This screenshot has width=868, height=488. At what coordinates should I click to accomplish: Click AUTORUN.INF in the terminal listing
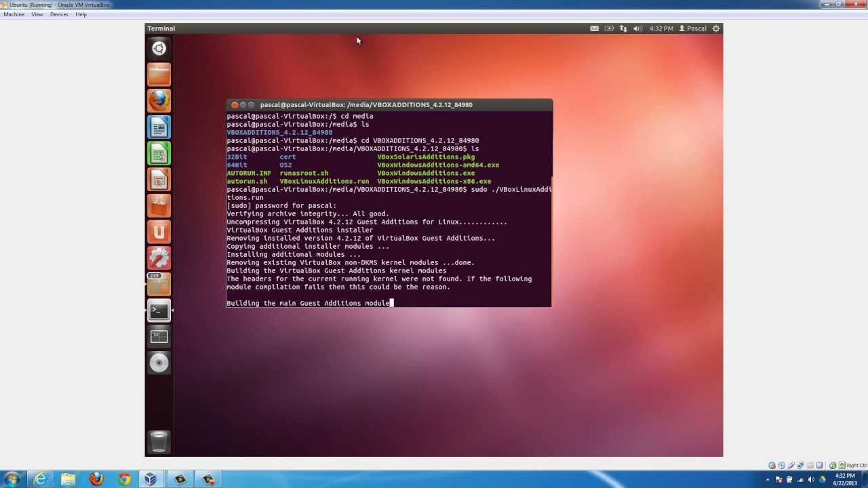click(249, 173)
